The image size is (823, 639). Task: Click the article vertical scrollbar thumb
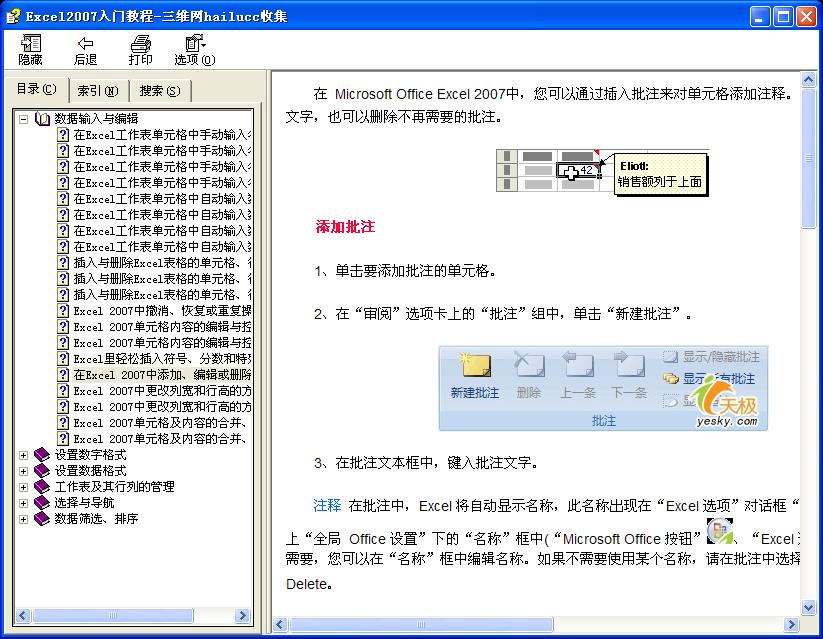coord(809,159)
